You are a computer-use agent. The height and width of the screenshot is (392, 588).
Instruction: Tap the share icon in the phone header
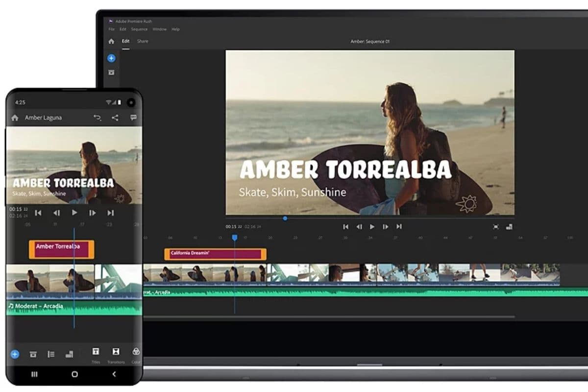(115, 118)
